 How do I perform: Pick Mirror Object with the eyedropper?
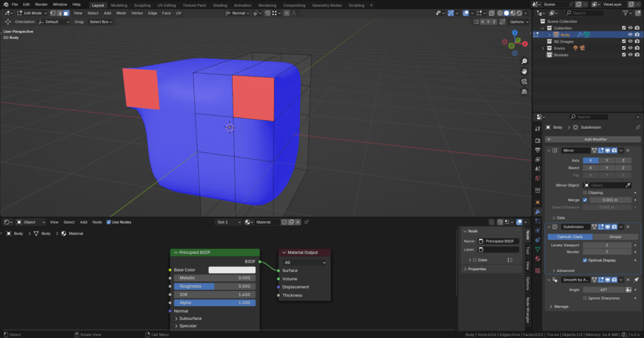[627, 185]
